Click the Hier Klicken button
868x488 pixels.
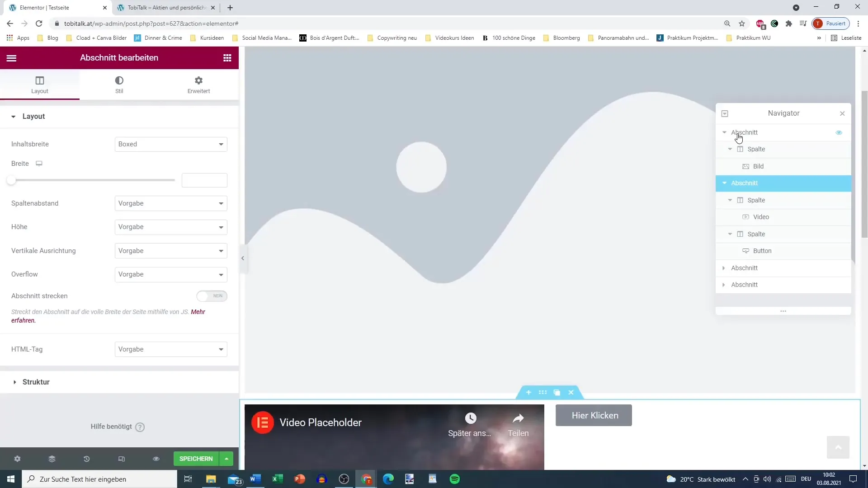594,415
